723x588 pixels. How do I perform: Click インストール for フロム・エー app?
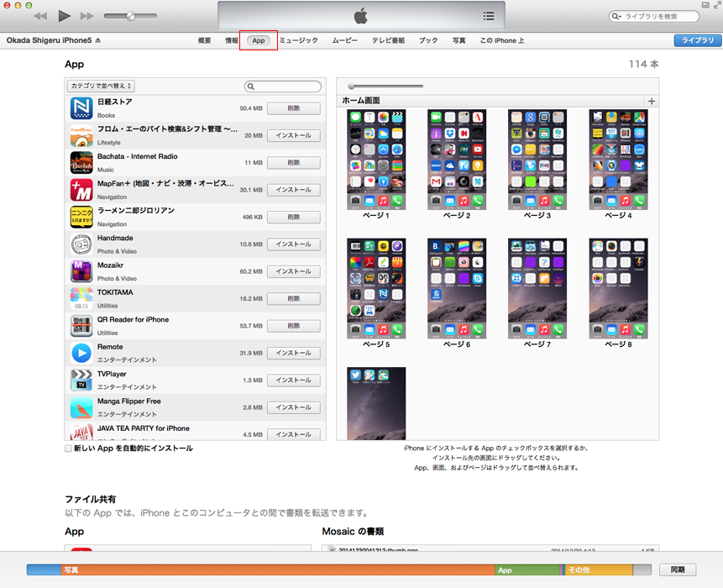pyautogui.click(x=294, y=135)
